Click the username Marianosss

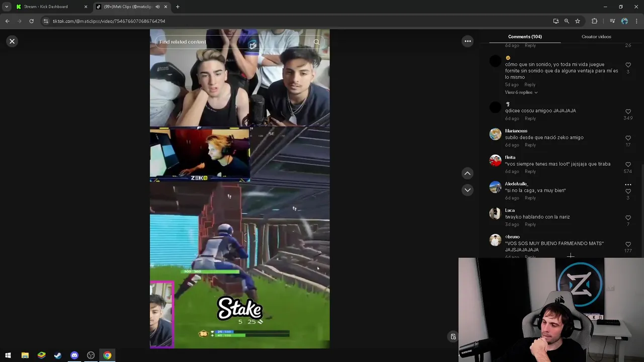tap(516, 131)
